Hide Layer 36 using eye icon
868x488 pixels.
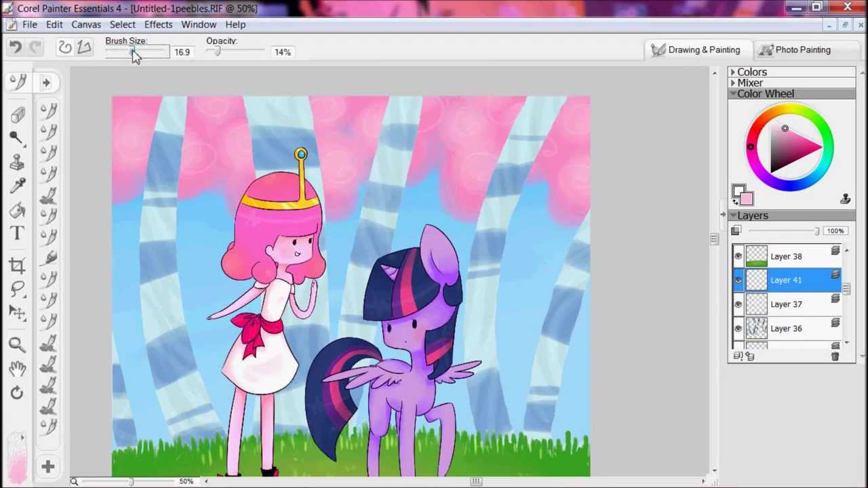tap(738, 329)
